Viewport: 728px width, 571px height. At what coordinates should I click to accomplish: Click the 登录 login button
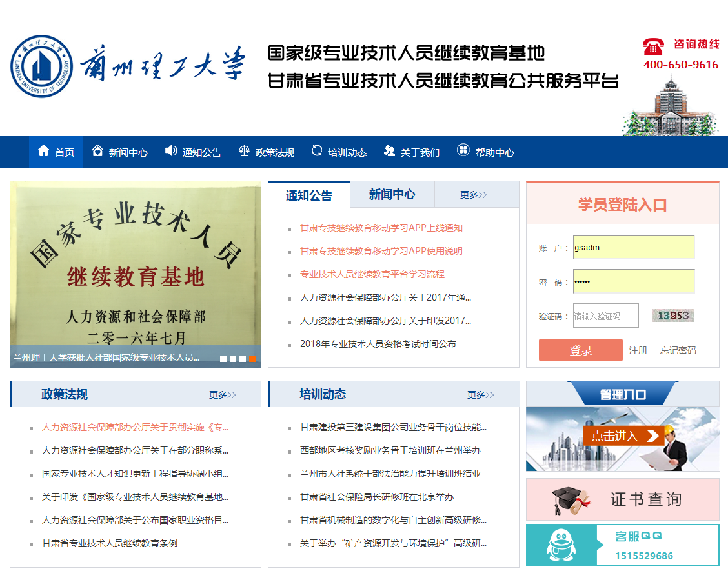[x=580, y=350]
